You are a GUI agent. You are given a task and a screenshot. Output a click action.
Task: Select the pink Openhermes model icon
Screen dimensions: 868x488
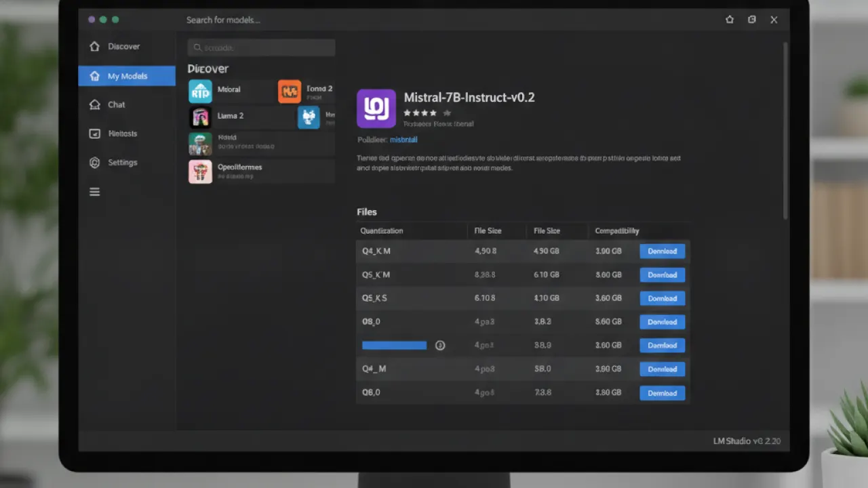tap(200, 171)
